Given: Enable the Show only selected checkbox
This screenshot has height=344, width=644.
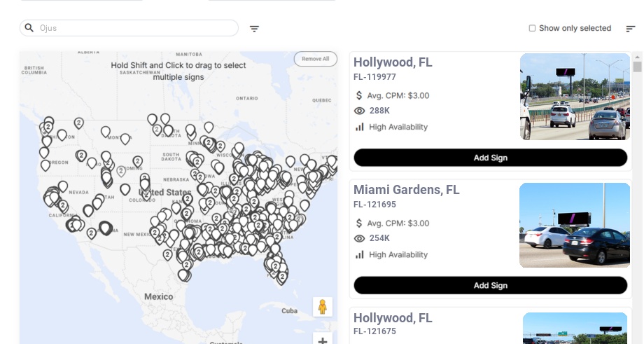Looking at the screenshot, I should point(532,29).
